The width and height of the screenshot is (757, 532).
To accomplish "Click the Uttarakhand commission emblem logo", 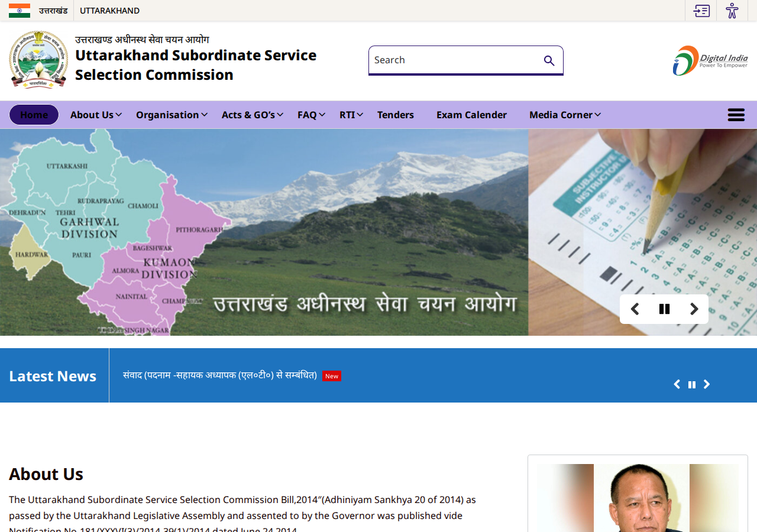I will [38, 60].
